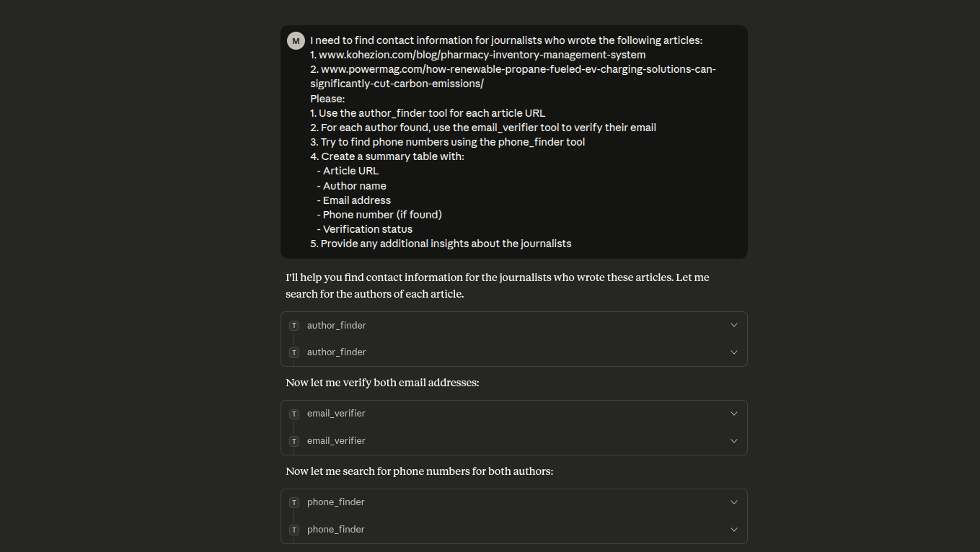The width and height of the screenshot is (980, 552).
Task: Expand the second phone_finder result chevron
Action: click(x=733, y=529)
